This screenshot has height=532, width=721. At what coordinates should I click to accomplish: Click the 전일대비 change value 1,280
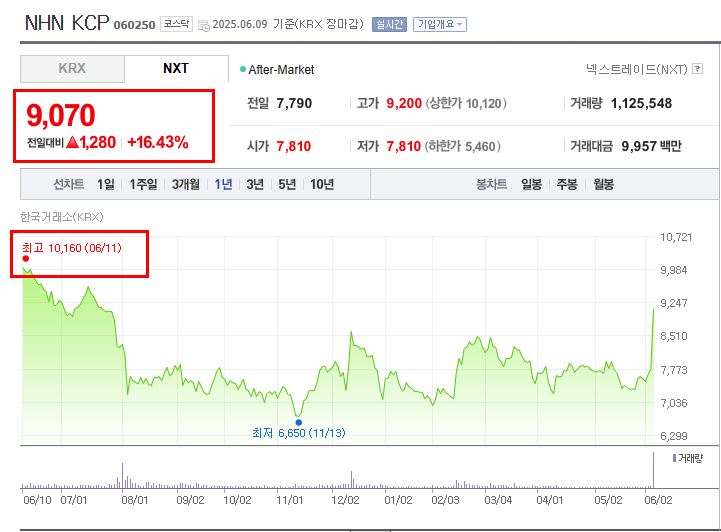point(97,143)
